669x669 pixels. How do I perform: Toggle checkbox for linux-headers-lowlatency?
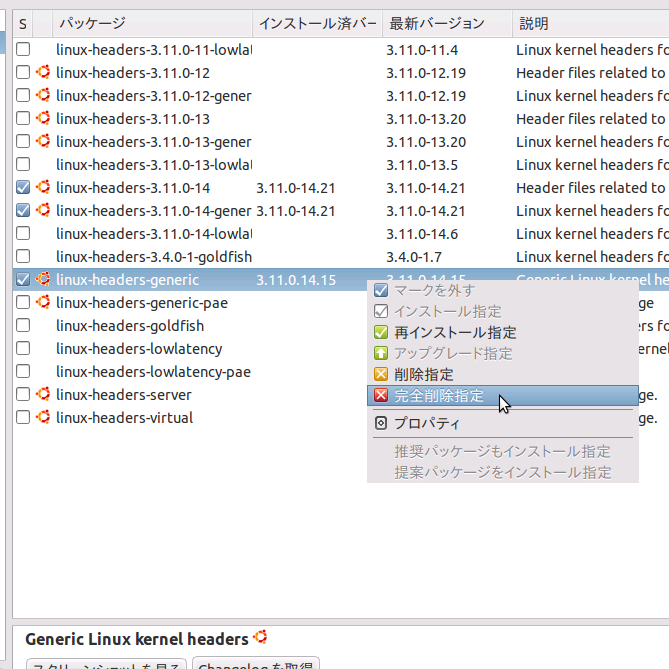[23, 349]
